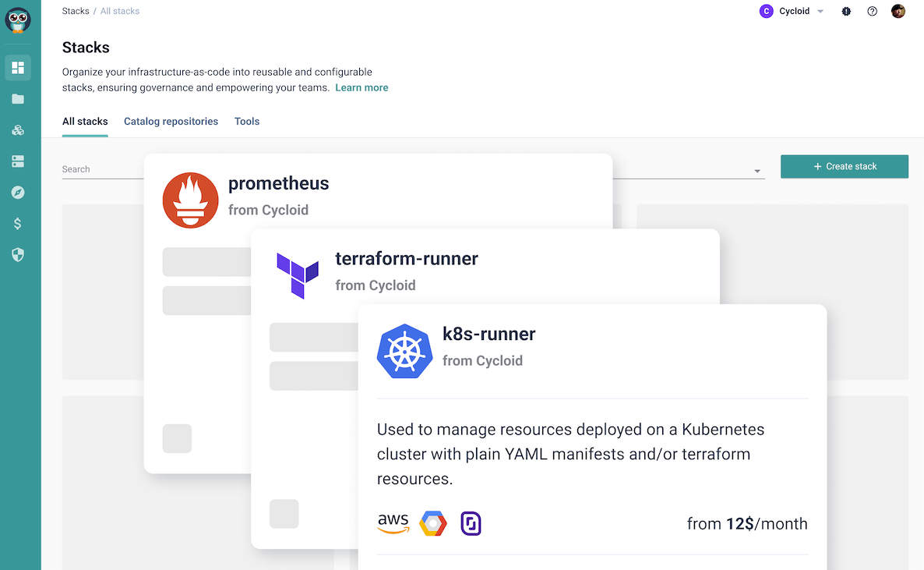Click the Create stack button
924x570 pixels.
pos(845,166)
